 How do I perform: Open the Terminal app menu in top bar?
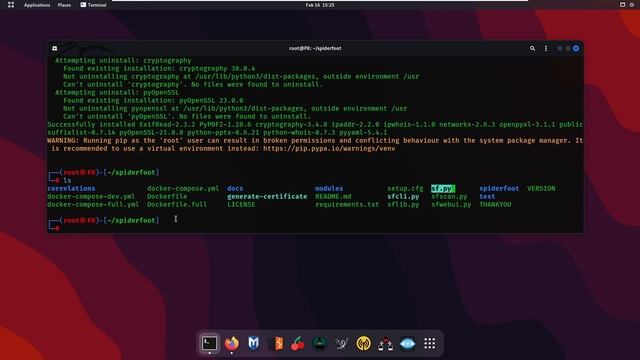(93, 5)
